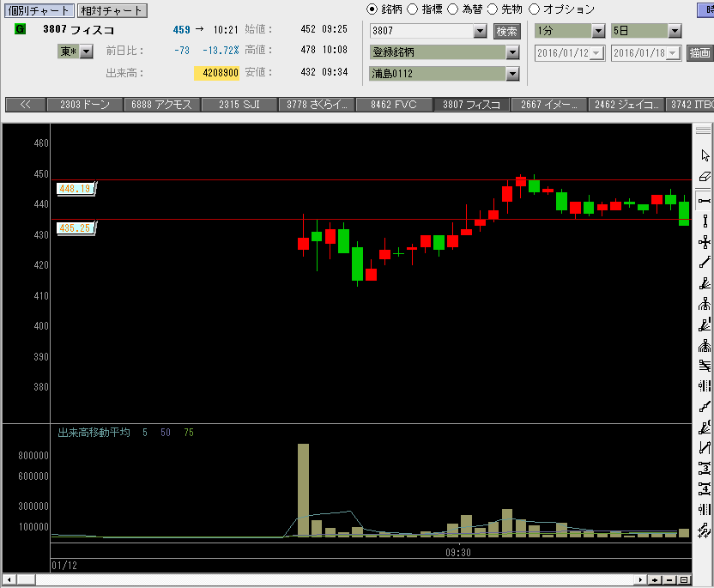Select the crosshair line tool
Image resolution: width=714 pixels, height=588 pixels.
pyautogui.click(x=705, y=242)
